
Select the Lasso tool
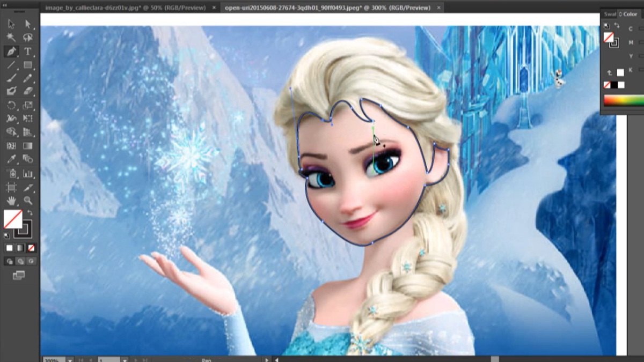click(x=28, y=37)
